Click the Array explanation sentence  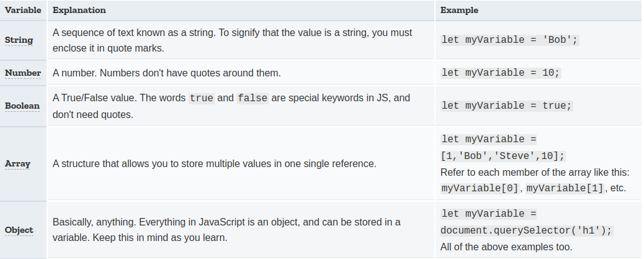215,163
